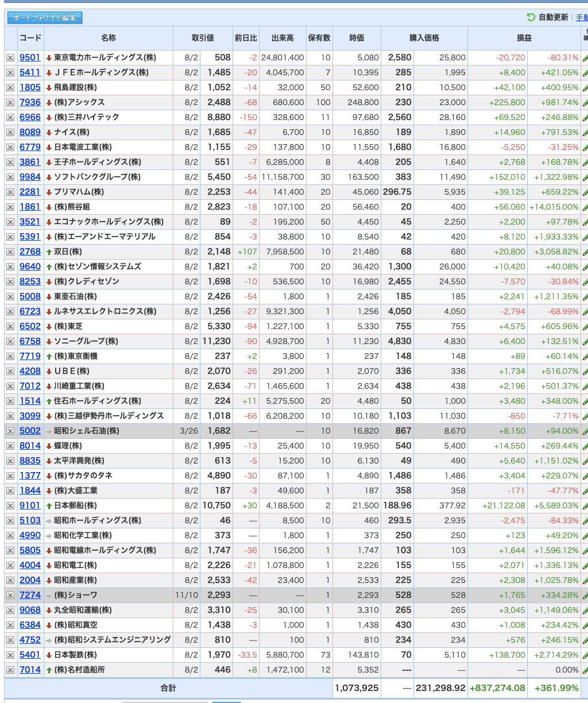
Task: Click pencil icon on 5401 日本製鉄 row
Action: click(585, 655)
